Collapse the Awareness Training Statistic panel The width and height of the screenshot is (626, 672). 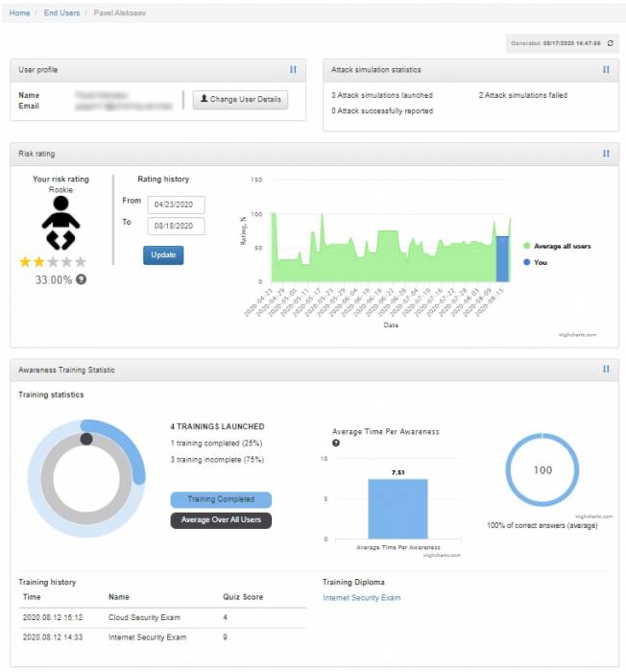pos(606,369)
